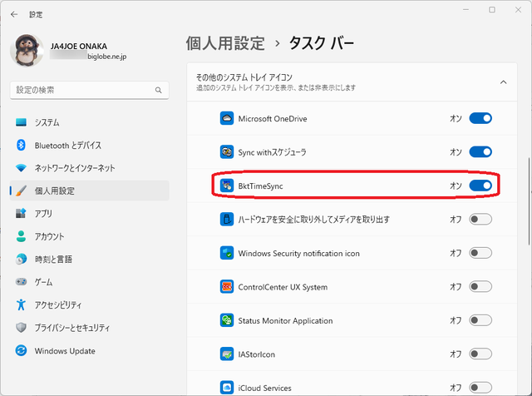Enable Windows Security notification icon toggle

(x=480, y=253)
